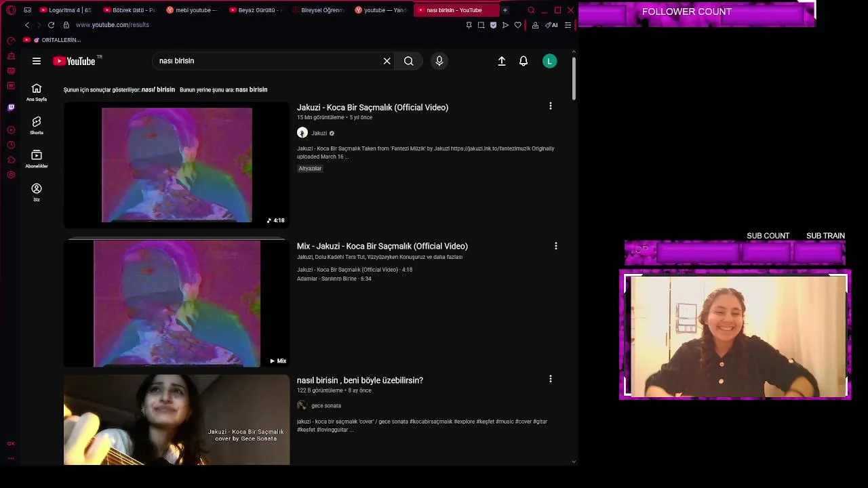The width and height of the screenshot is (868, 488).
Task: Switch to the Logaritma 4 tab
Action: point(65,10)
